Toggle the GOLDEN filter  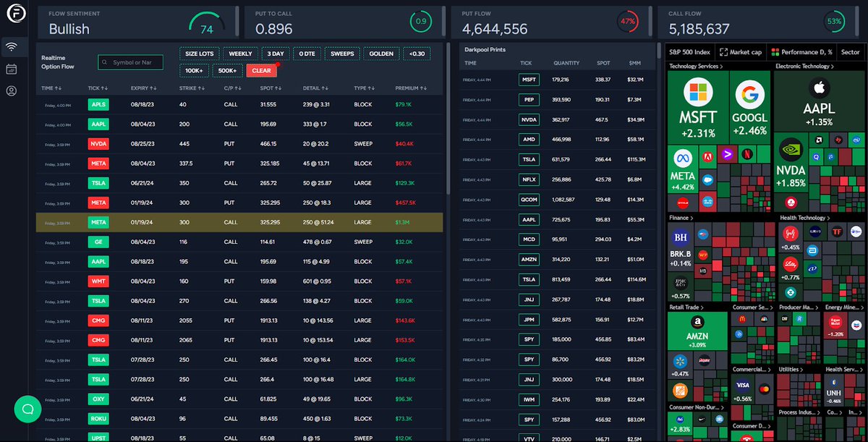(381, 54)
